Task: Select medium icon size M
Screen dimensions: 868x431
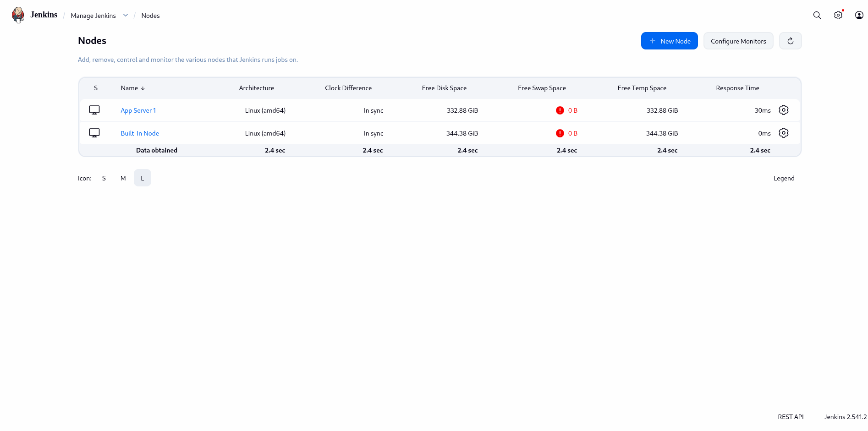Action: (123, 178)
